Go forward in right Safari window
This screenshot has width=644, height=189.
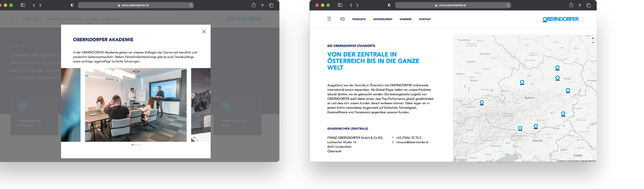(x=358, y=5)
